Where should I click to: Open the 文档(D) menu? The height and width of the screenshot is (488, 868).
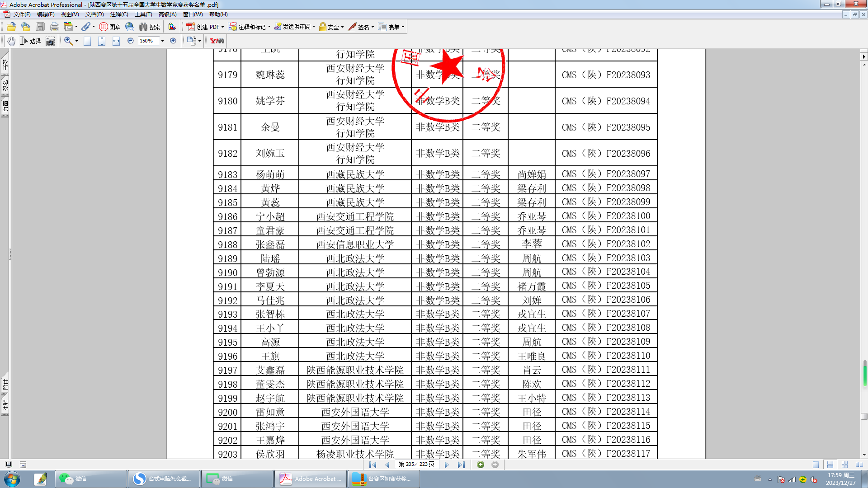(x=94, y=14)
